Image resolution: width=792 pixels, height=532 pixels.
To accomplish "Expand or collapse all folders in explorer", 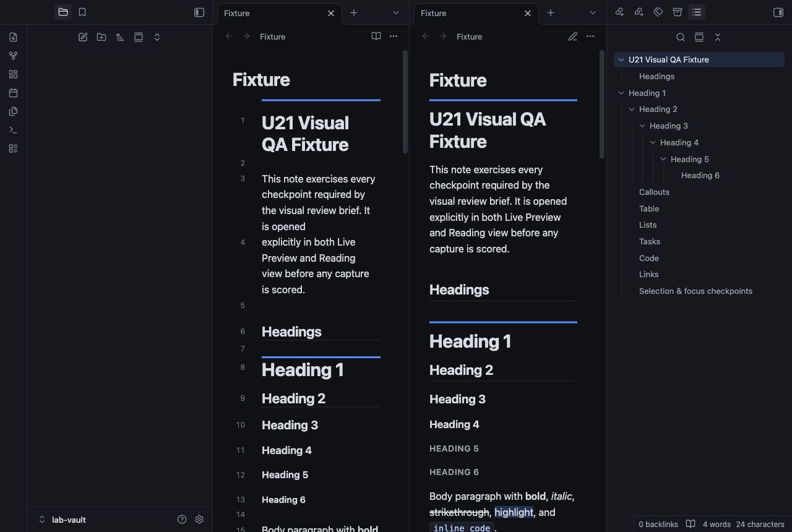I will (x=157, y=37).
